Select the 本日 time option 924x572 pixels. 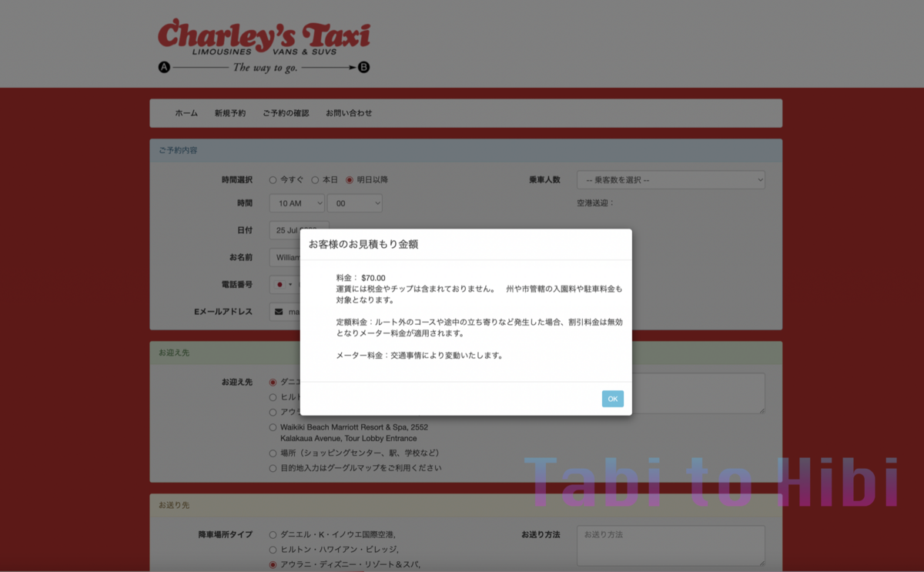(315, 179)
